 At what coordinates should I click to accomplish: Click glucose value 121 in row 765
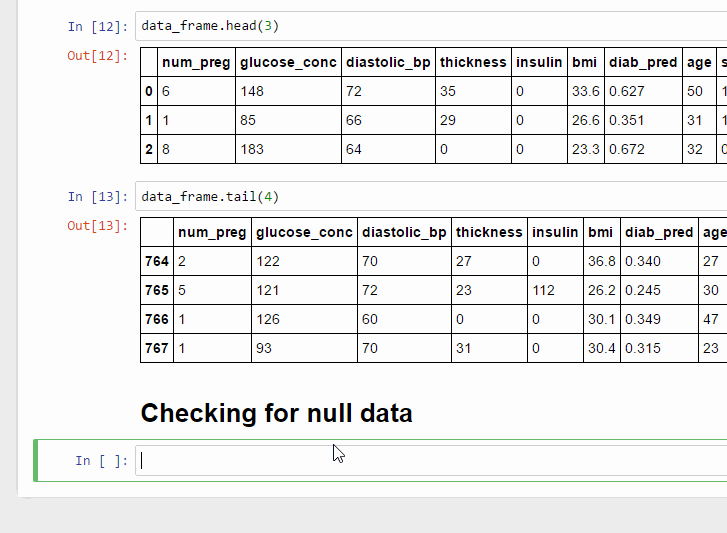(x=268, y=290)
